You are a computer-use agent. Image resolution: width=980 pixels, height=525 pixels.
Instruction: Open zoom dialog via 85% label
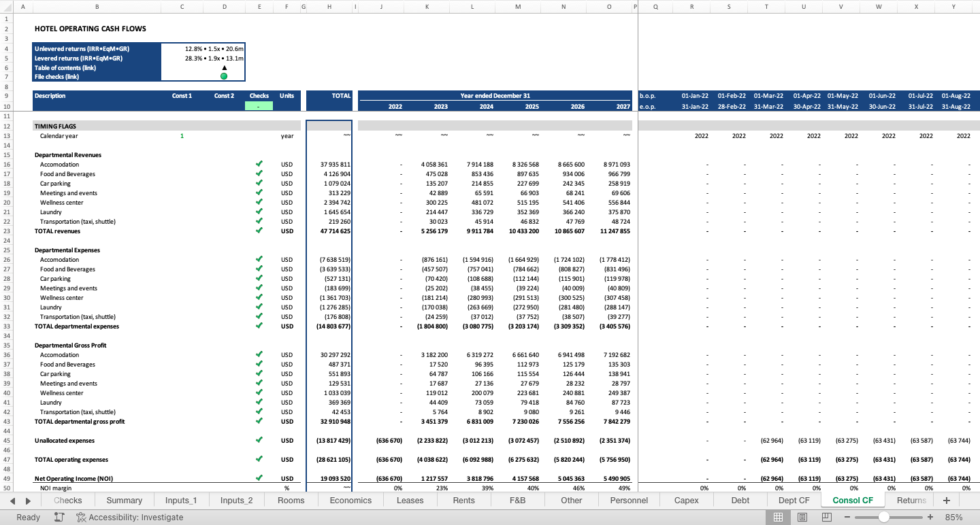tap(953, 517)
